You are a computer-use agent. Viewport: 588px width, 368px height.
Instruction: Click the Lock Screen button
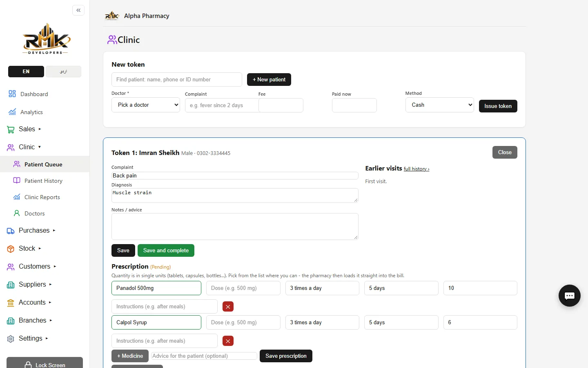45,363
